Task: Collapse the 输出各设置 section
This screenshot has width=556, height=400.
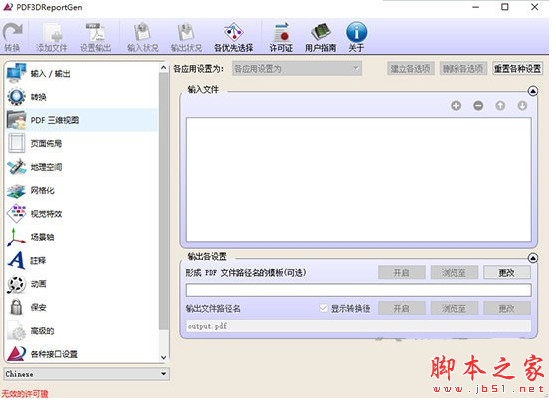Action: point(533,258)
